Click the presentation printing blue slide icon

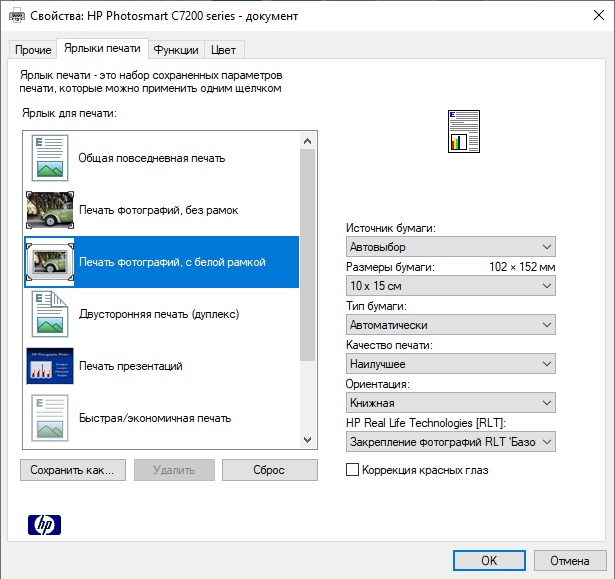pyautogui.click(x=50, y=366)
